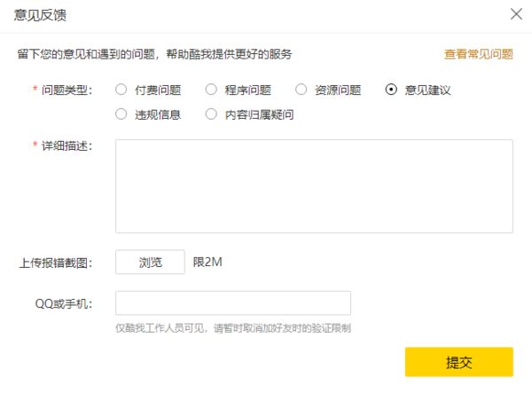
Task: Click the 意见反馈 dialog title
Action: click(x=40, y=15)
